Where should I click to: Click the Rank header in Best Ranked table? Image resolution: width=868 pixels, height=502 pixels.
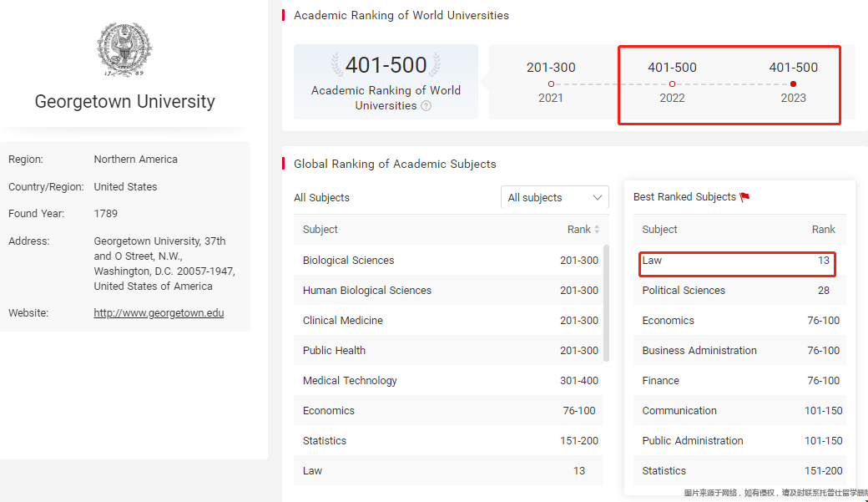click(x=824, y=230)
